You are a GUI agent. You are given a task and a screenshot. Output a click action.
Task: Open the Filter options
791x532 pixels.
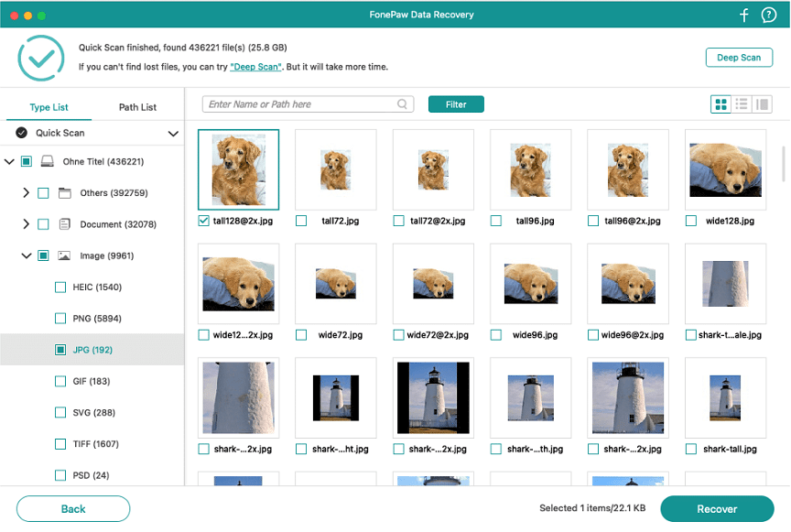(456, 104)
